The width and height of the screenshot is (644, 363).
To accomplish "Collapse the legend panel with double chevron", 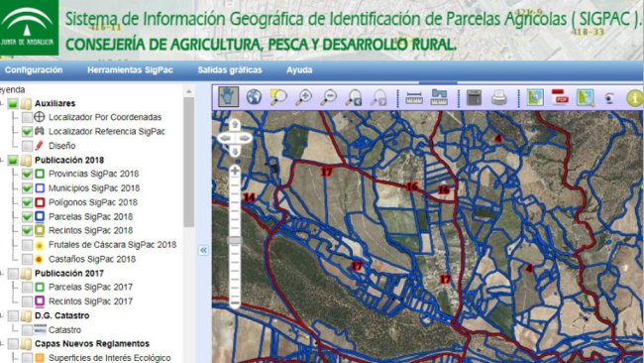I will coord(203,250).
